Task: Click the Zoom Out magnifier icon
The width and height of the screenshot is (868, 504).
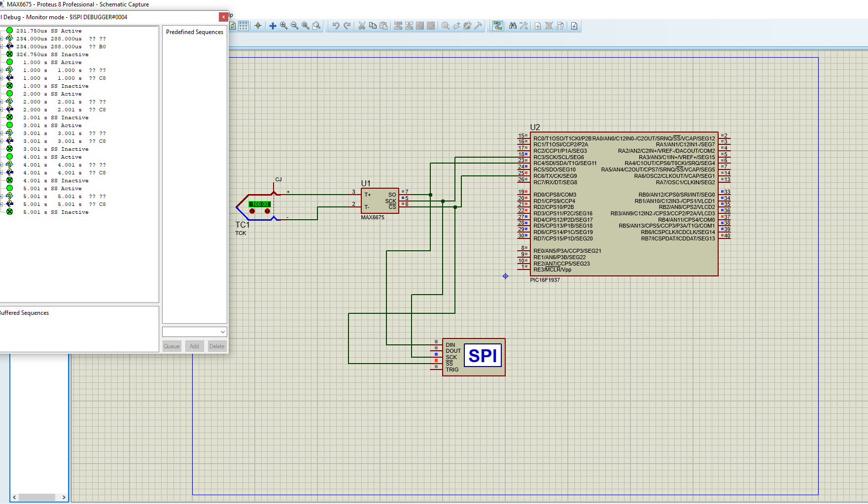Action: pyautogui.click(x=294, y=26)
